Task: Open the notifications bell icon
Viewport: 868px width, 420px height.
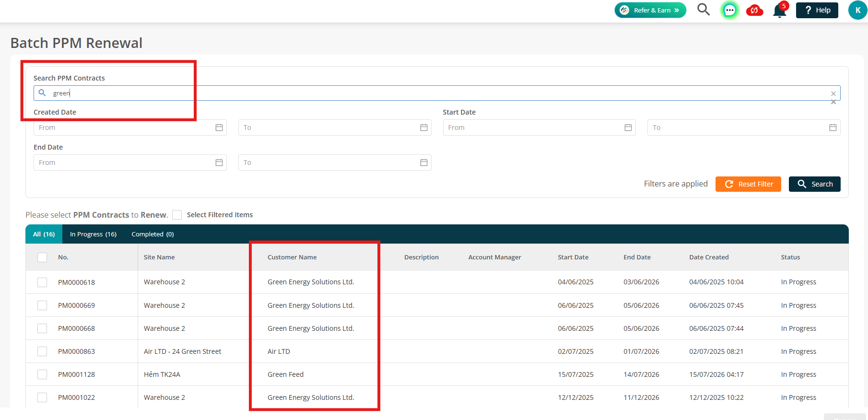Action: click(780, 11)
